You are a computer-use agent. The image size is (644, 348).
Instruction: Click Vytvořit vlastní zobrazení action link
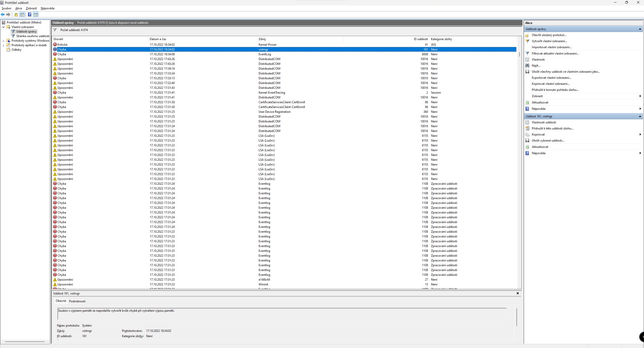[549, 41]
